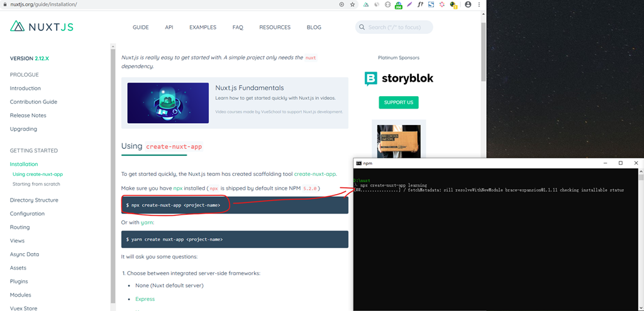Bookmark this page with the star icon
This screenshot has height=311, width=644.
(352, 4)
